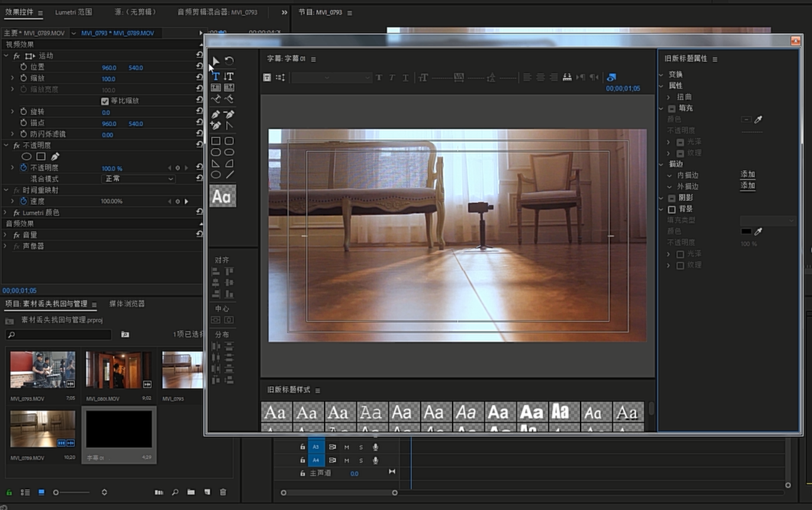Viewport: 812px width, 510px height.
Task: Pick fill color with 填充 eyedropper
Action: pos(758,119)
